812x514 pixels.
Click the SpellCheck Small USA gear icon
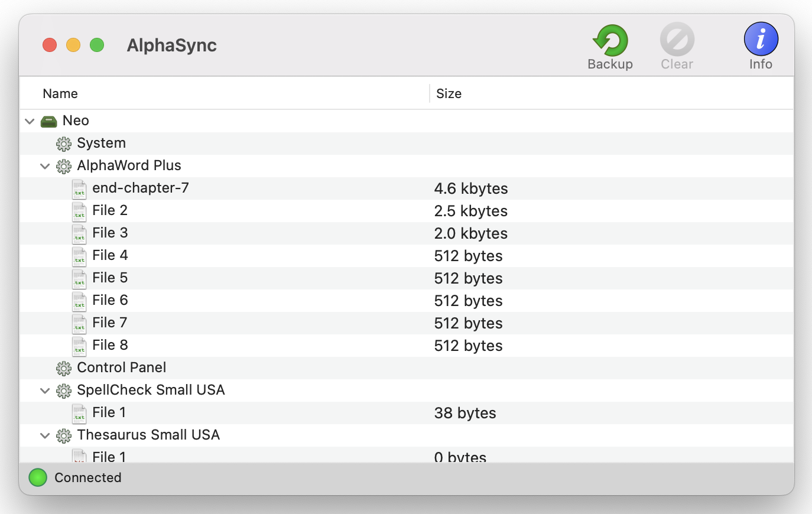pos(64,391)
